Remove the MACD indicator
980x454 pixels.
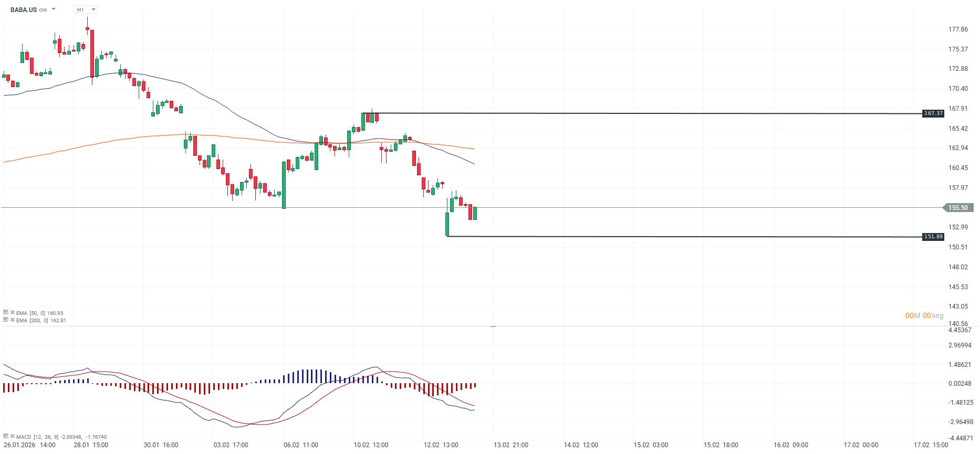[12, 436]
